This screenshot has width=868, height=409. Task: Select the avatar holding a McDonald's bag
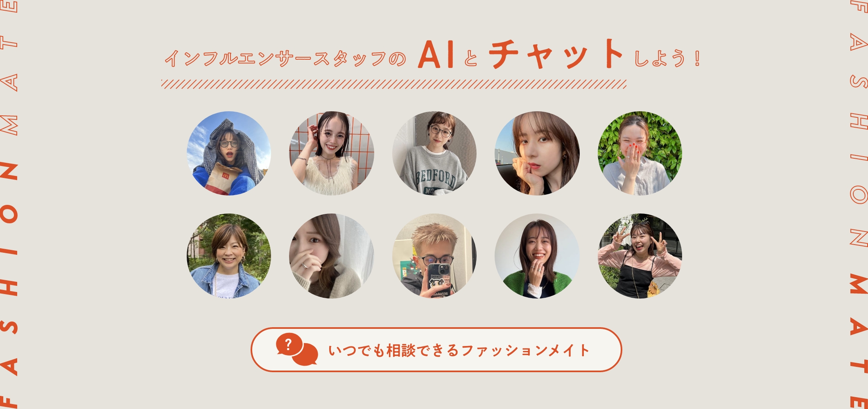(229, 153)
